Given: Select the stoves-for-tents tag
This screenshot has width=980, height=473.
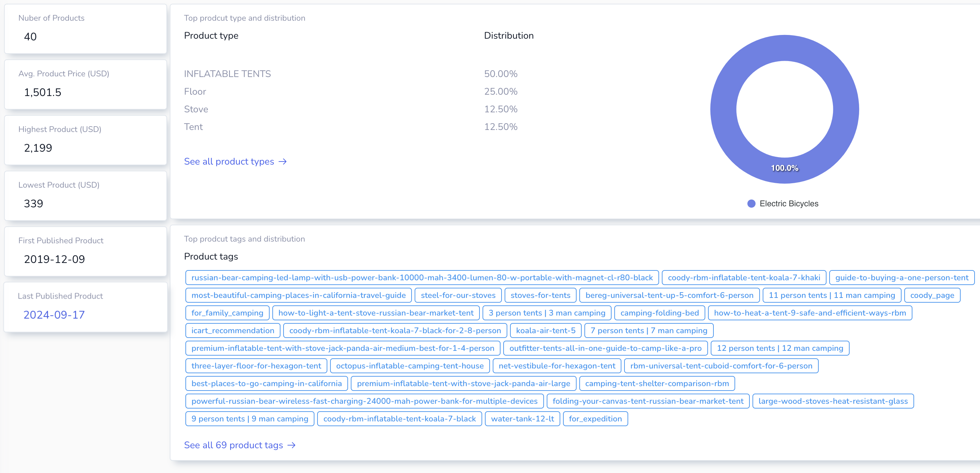Looking at the screenshot, I should pyautogui.click(x=540, y=295).
